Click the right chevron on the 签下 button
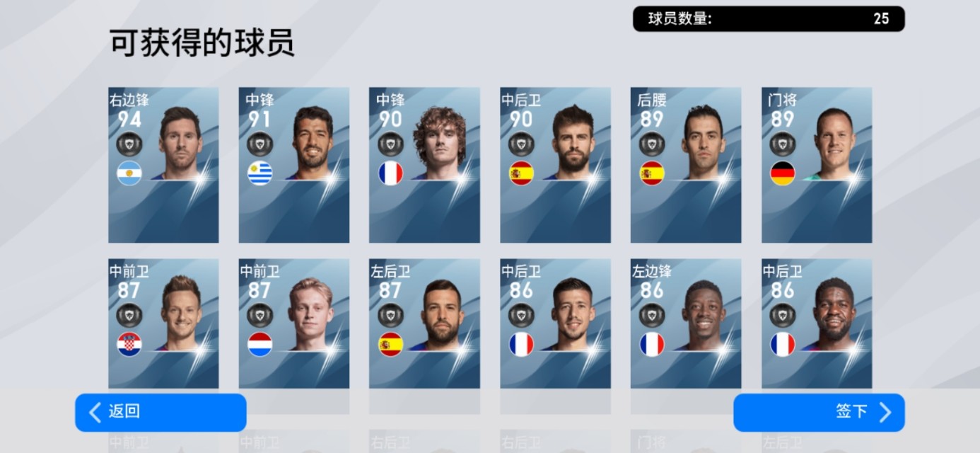Viewport: 980px width, 453px height. click(885, 412)
